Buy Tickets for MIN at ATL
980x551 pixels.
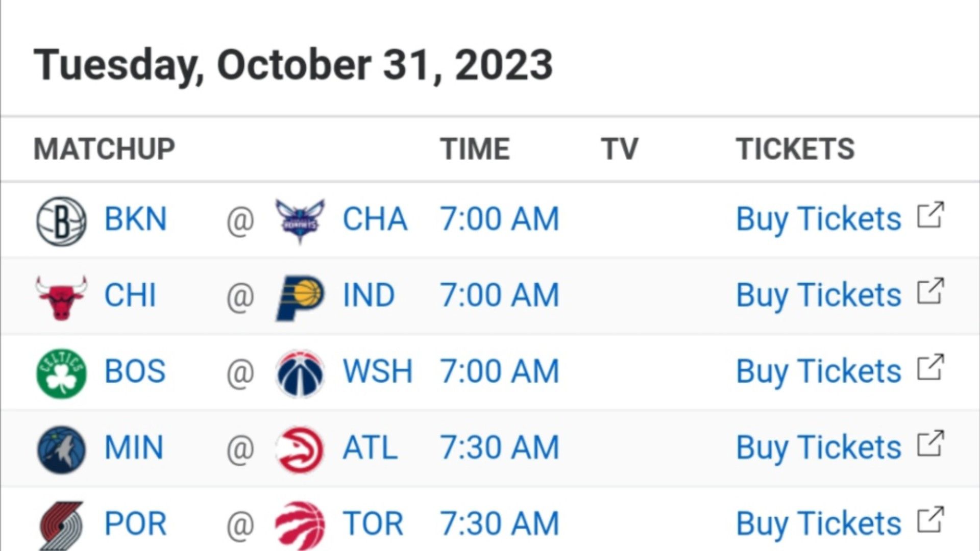tap(818, 447)
